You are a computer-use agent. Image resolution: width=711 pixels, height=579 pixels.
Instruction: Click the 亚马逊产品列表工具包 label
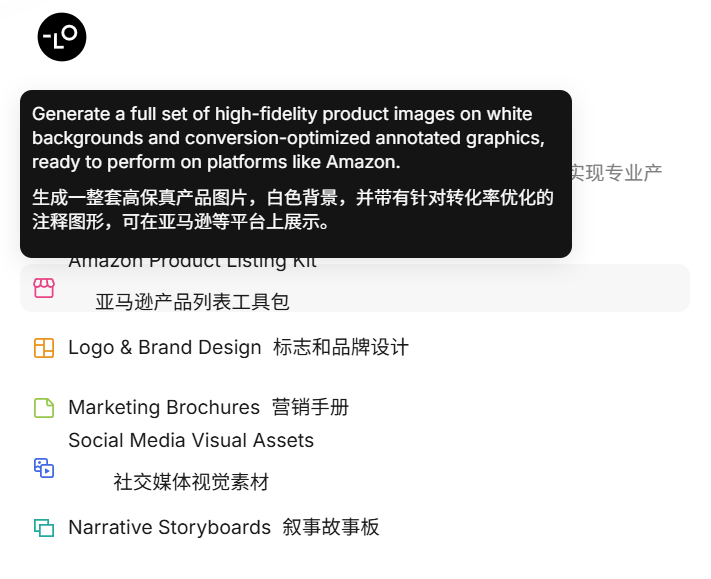(192, 302)
